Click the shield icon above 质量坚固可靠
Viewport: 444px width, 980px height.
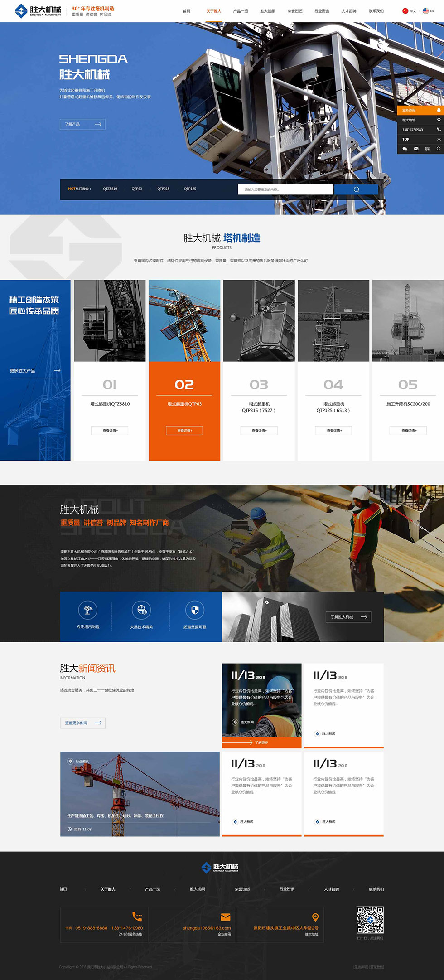pos(195,610)
